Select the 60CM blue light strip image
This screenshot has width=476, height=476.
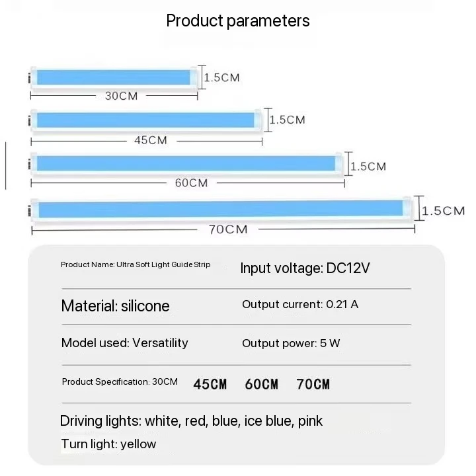[186, 163]
